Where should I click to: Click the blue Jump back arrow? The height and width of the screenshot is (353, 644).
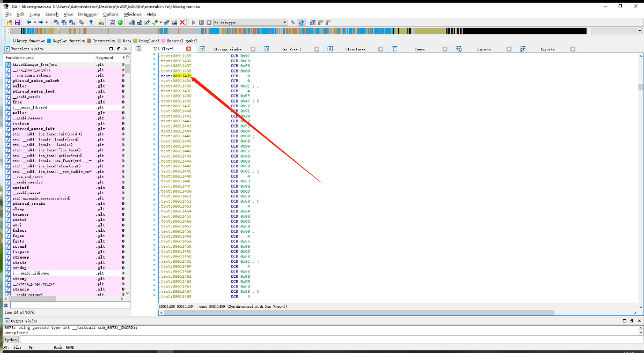click(28, 22)
